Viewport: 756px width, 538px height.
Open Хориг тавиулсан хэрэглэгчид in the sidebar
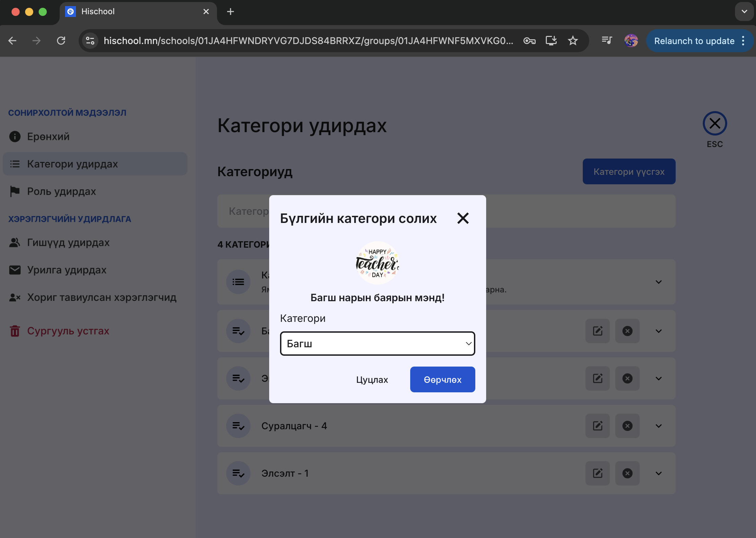click(101, 297)
